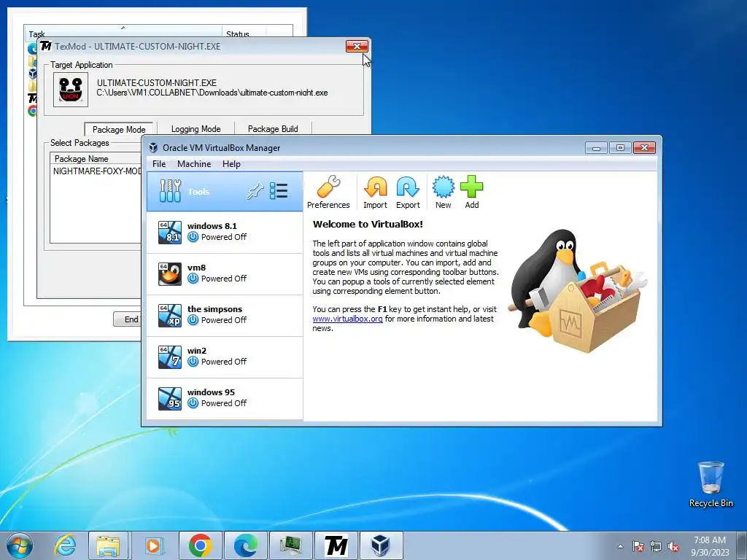Click the taskbar clock showing 7:08 AM
This screenshot has width=747, height=560.
(710, 546)
